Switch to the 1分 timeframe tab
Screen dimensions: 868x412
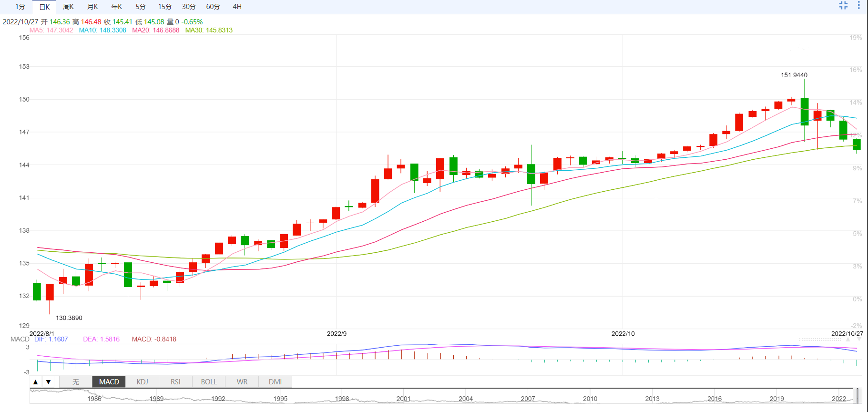point(20,7)
